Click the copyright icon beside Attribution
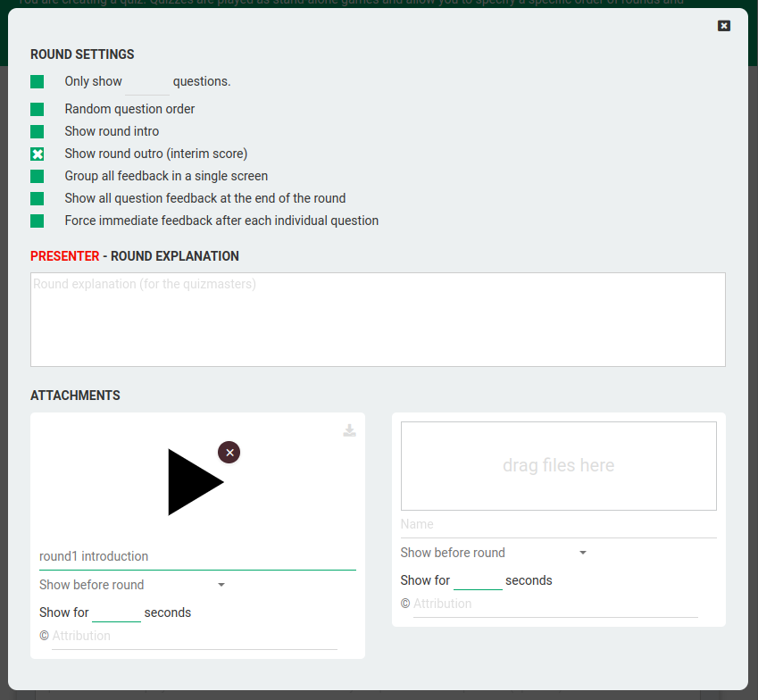This screenshot has height=700, width=758. pyautogui.click(x=42, y=636)
